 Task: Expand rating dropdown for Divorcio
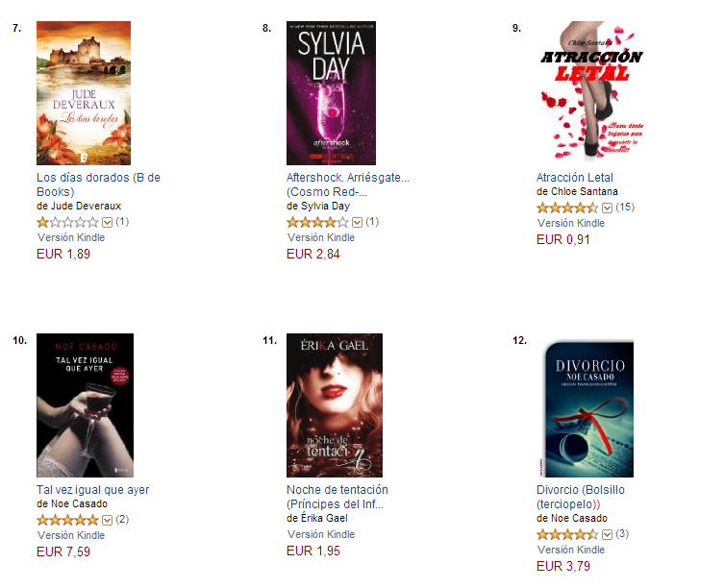(608, 535)
